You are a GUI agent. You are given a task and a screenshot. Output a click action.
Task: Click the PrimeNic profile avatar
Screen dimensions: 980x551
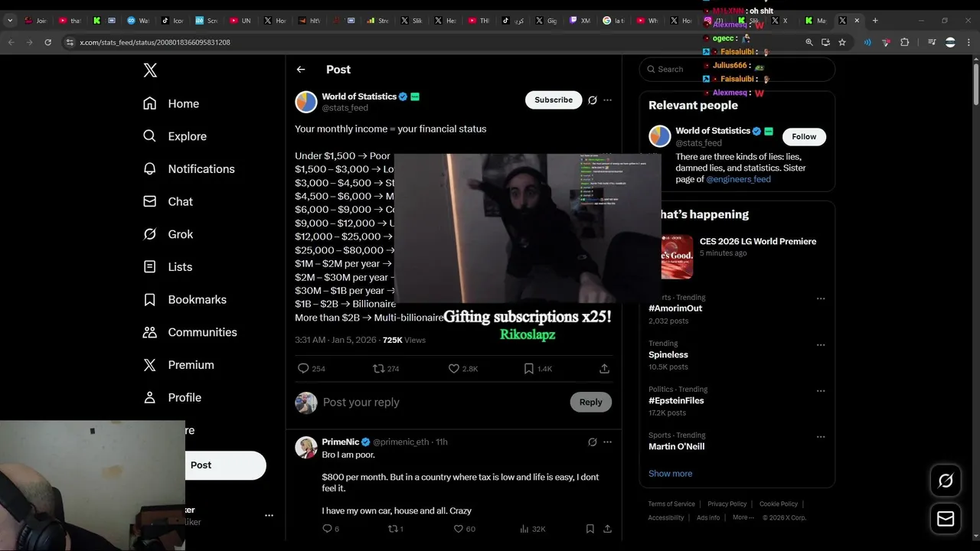click(x=306, y=448)
